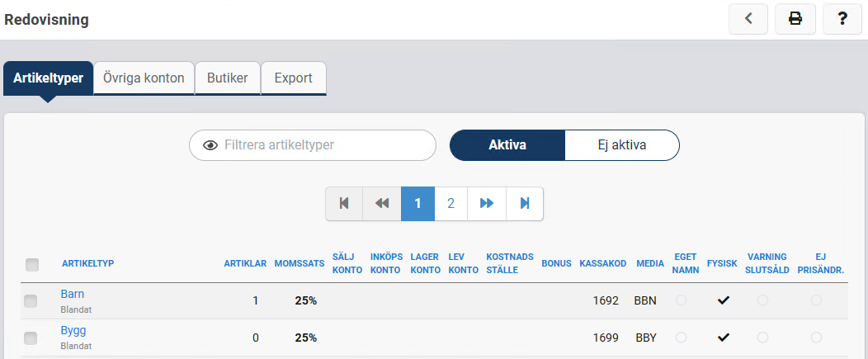Click the Filtrera artikeltyper input field
The width and height of the screenshot is (868, 359).
pyautogui.click(x=322, y=145)
